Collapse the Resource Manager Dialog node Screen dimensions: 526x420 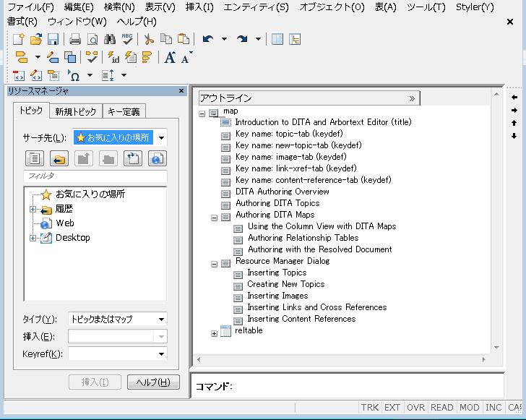pos(214,265)
